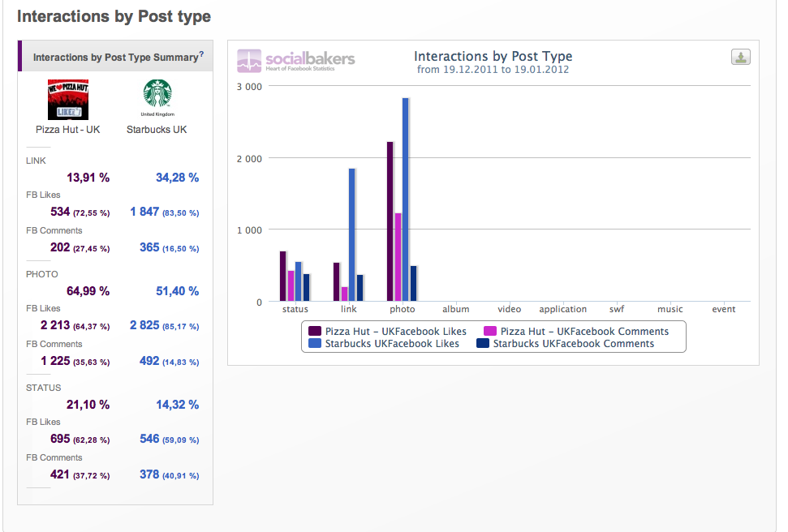
Task: Click the PHOTO section heading
Action: pyautogui.click(x=41, y=274)
